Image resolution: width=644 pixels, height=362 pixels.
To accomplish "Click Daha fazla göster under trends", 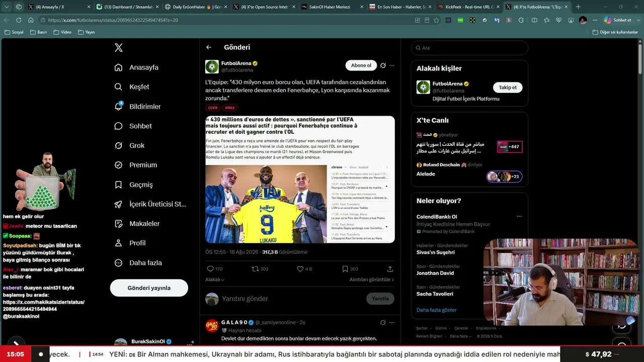I will (436, 310).
